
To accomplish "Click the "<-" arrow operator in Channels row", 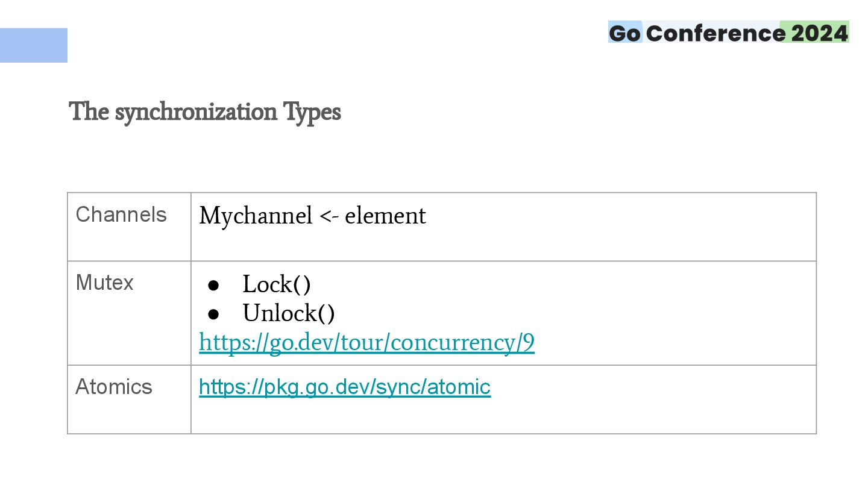I will coord(329,216).
